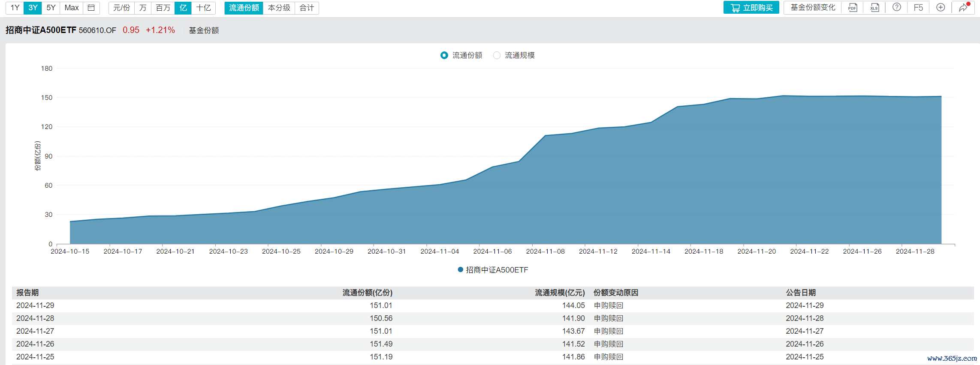980x365 pixels.
Task: Select the 合计 share type tab
Action: pos(307,8)
